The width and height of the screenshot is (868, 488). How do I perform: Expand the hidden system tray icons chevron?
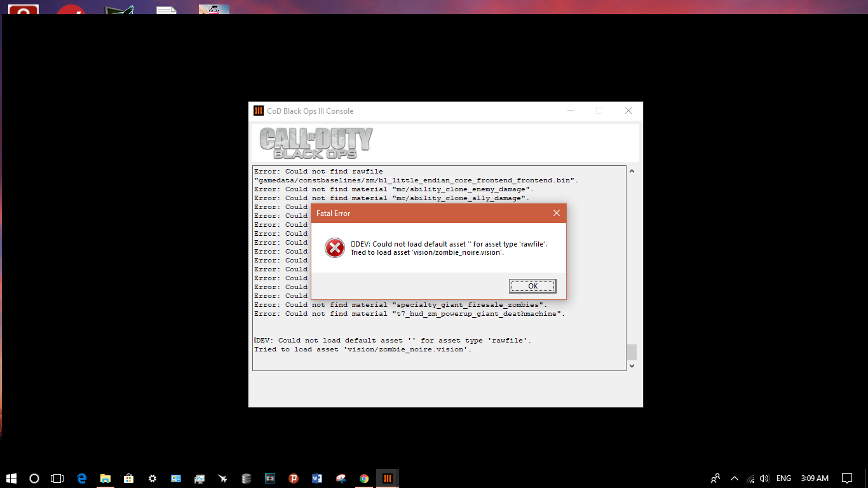735,478
